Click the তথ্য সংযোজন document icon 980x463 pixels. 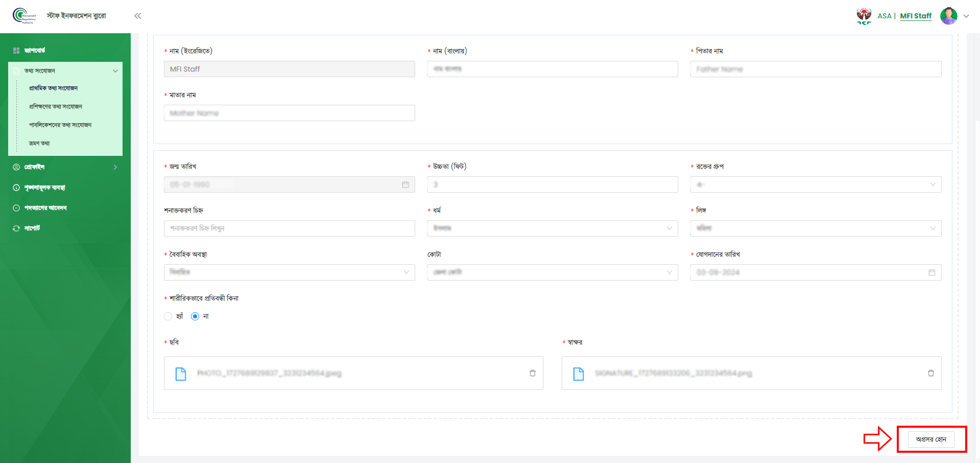[x=16, y=71]
